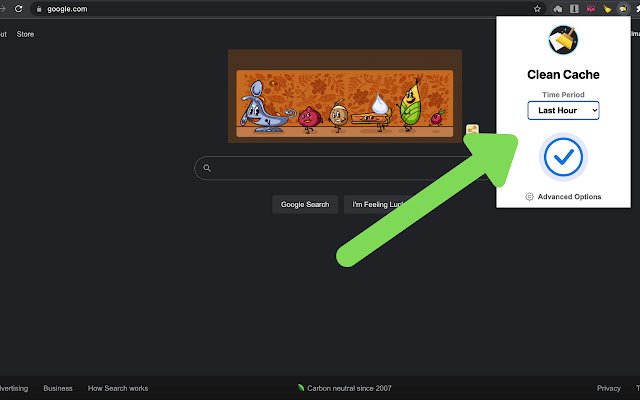Click the magnifier icon in the search box
Viewport: 640px width, 400px height.
pos(207,168)
